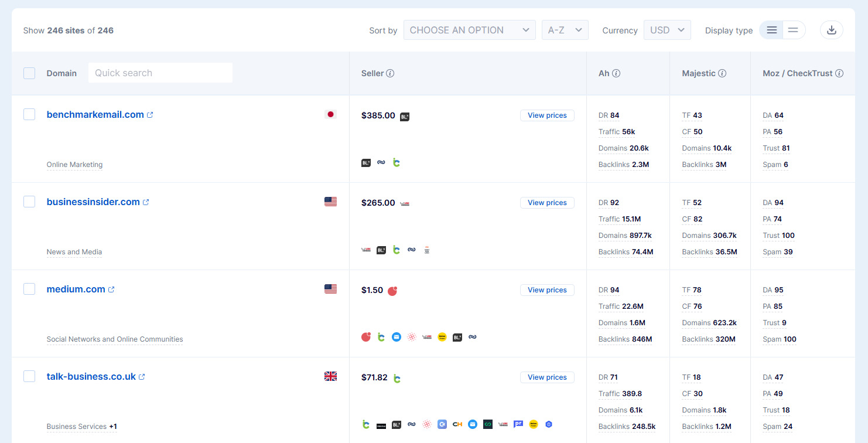Switch to compact display type
This screenshot has width=868, height=443.
(x=793, y=30)
